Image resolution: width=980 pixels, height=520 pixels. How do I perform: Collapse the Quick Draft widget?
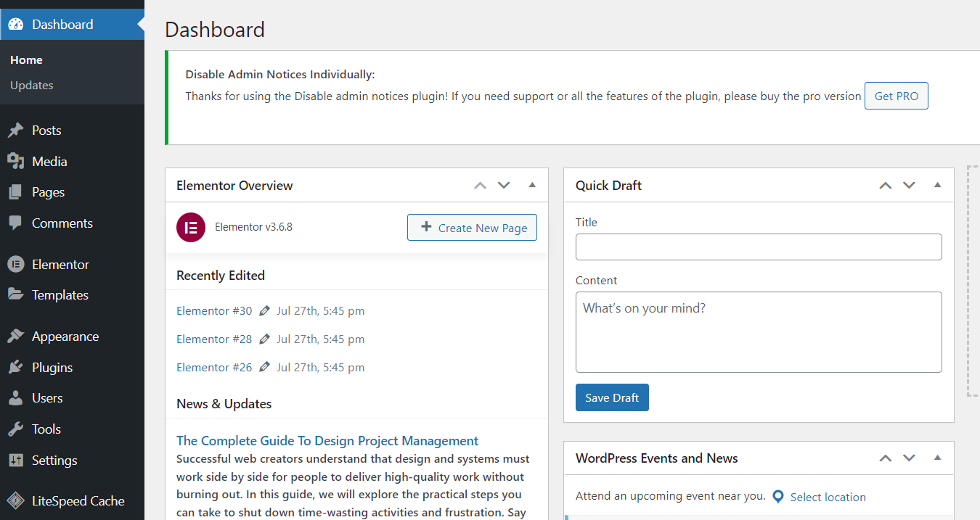click(x=936, y=185)
